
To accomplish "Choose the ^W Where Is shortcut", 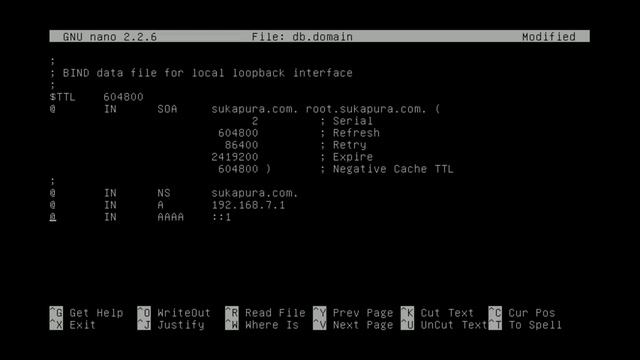I will click(262, 325).
